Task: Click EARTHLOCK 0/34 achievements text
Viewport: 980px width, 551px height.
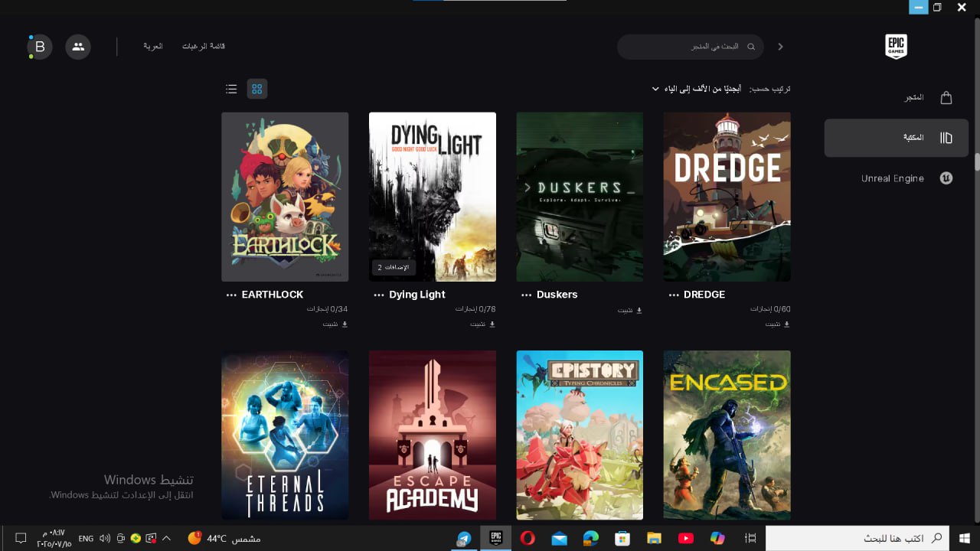Action: point(328,309)
